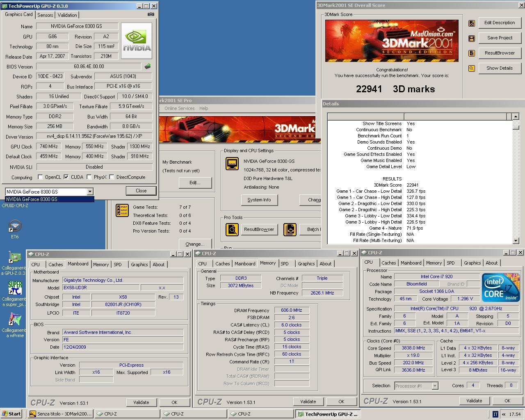
Task: Click the Change... tests button
Action: pos(195,244)
